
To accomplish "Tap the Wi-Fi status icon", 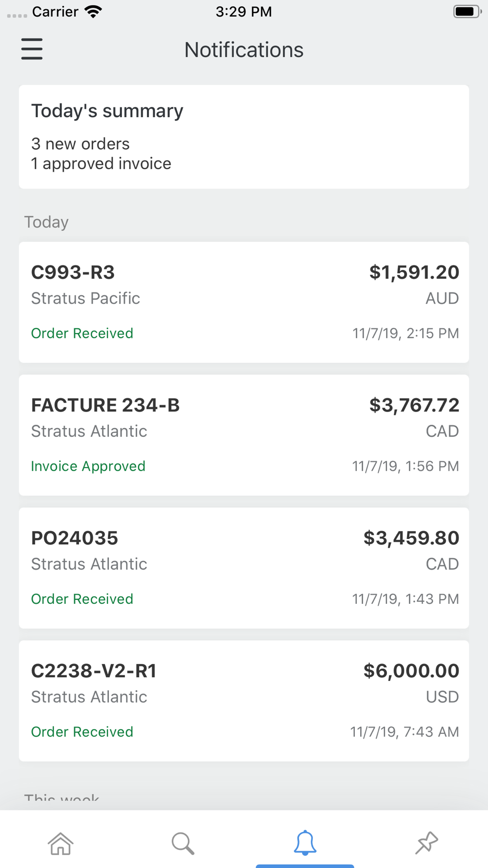I will pos(93,12).
